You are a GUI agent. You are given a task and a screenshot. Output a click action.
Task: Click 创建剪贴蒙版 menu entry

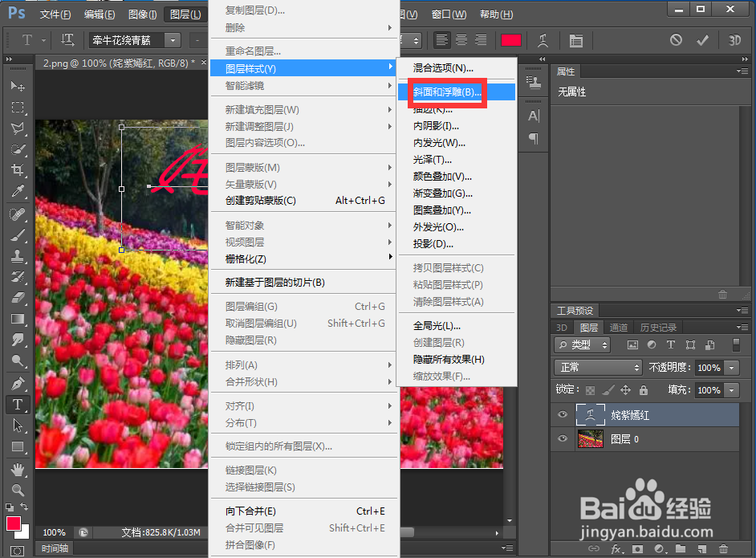(x=303, y=201)
